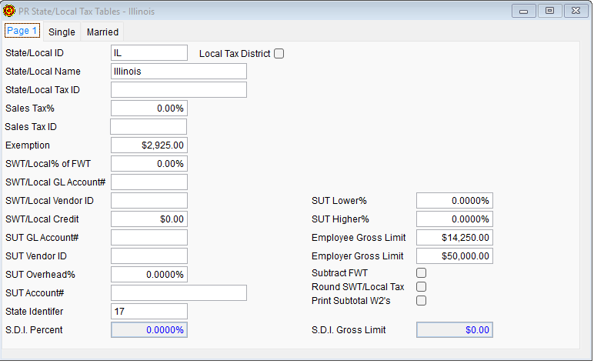Image resolution: width=594 pixels, height=364 pixels.
Task: Click the Sales Tax% field
Action: tap(149, 109)
